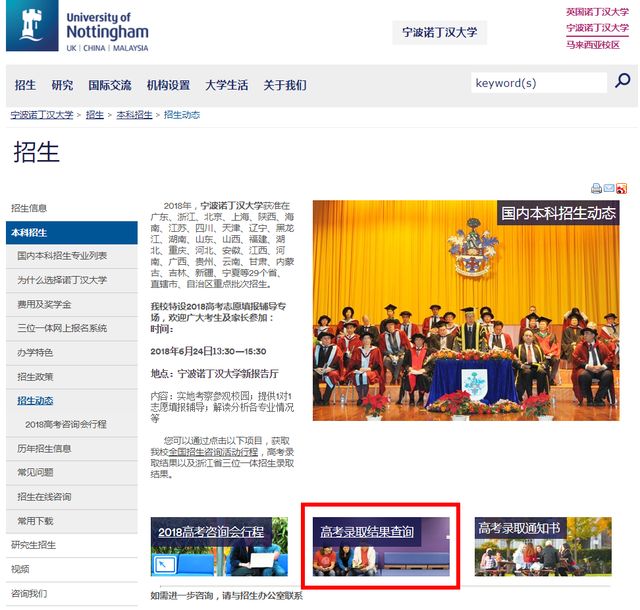Image resolution: width=640 pixels, height=610 pixels.
Task: Open the 招生 top navigation menu
Action: point(25,85)
